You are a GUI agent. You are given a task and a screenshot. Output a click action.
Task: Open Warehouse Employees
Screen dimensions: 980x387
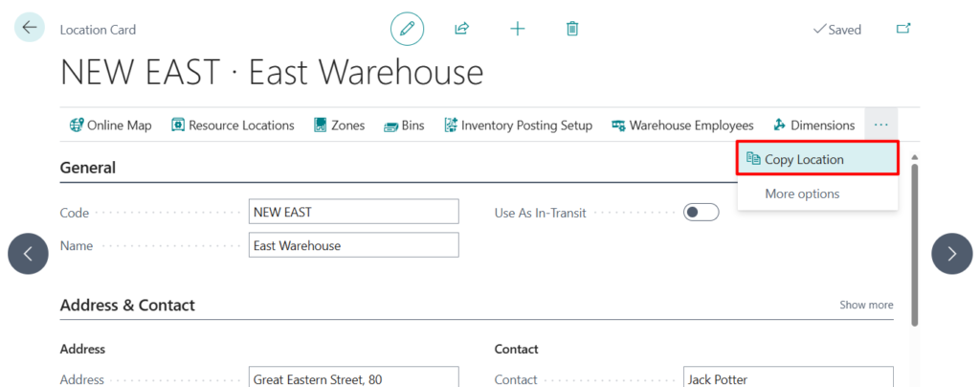click(x=682, y=125)
